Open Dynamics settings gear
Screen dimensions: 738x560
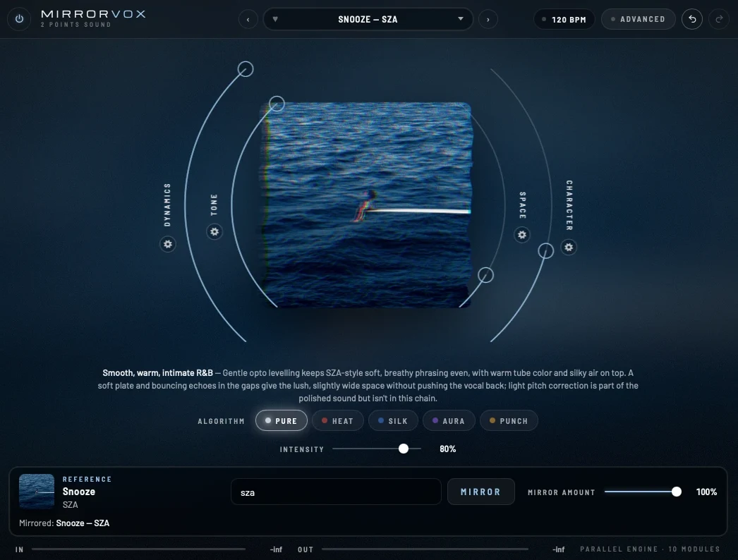tap(167, 244)
